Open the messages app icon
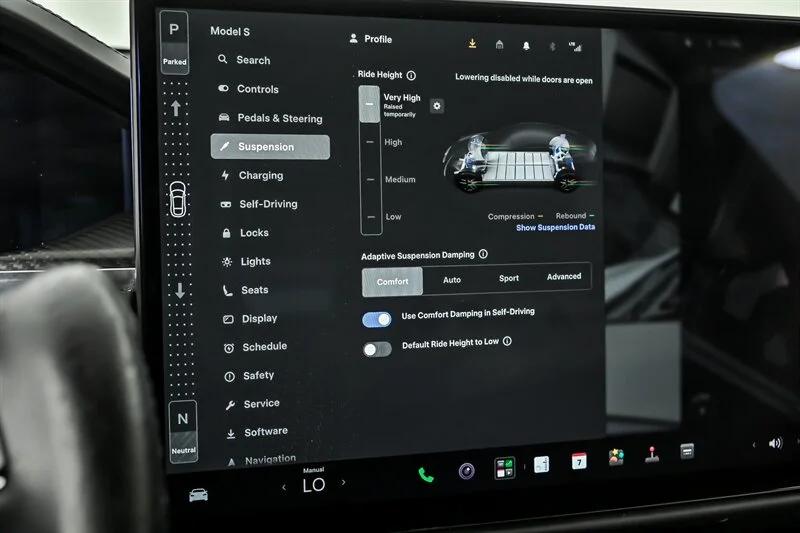The image size is (800, 533). click(687, 451)
